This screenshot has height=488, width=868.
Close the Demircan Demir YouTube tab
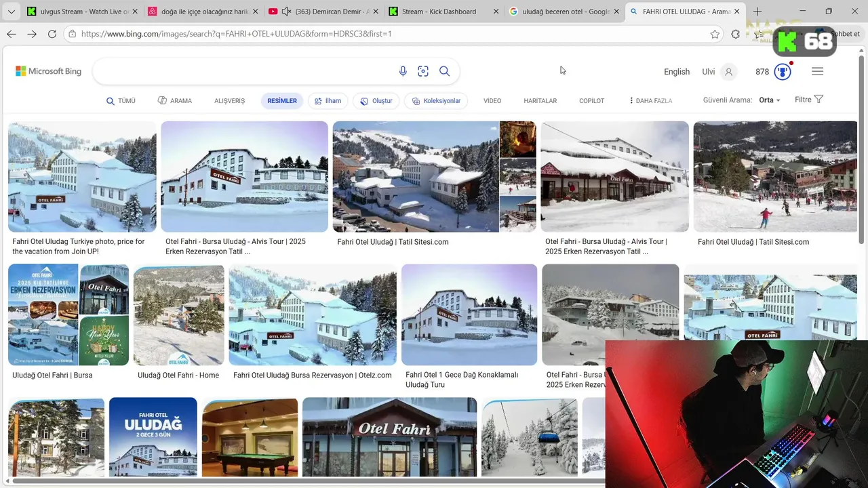pyautogui.click(x=377, y=12)
